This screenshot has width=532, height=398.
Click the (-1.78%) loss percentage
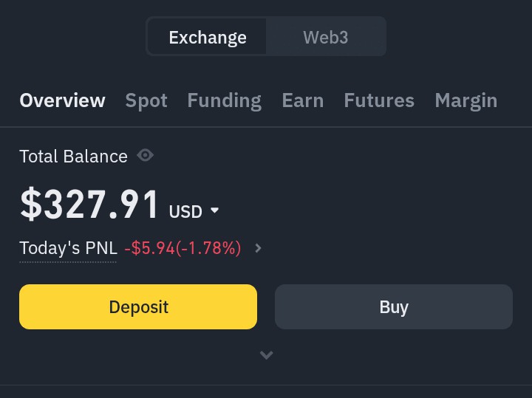(x=208, y=248)
